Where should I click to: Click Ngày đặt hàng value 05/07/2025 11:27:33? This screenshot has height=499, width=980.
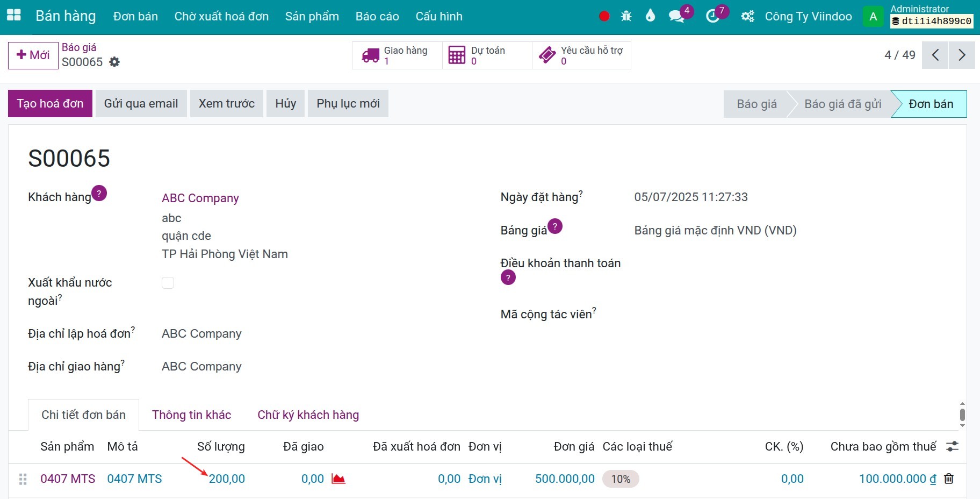point(691,197)
